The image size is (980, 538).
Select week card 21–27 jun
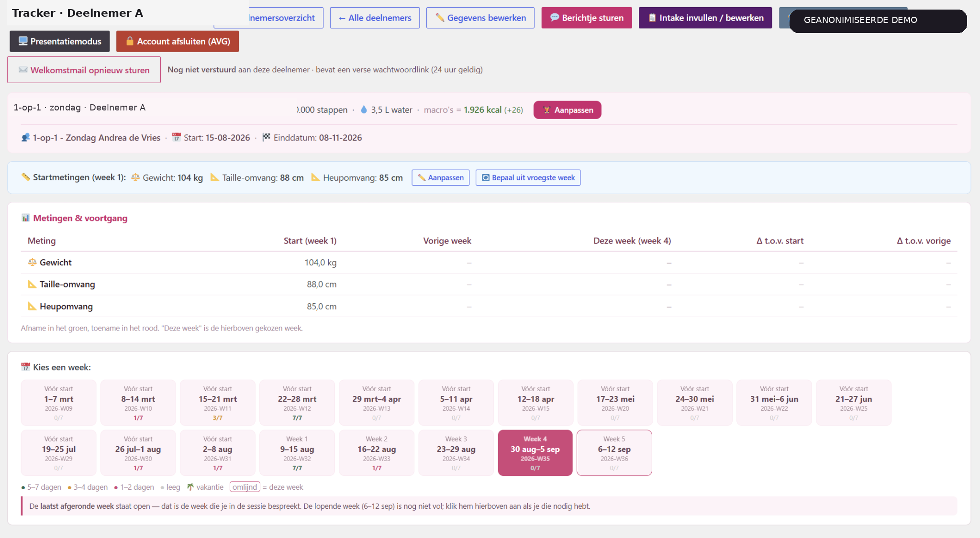click(x=854, y=403)
